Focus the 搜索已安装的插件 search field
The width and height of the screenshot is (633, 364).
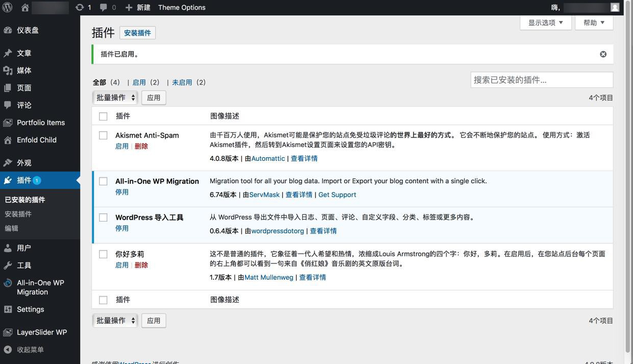pyautogui.click(x=542, y=80)
